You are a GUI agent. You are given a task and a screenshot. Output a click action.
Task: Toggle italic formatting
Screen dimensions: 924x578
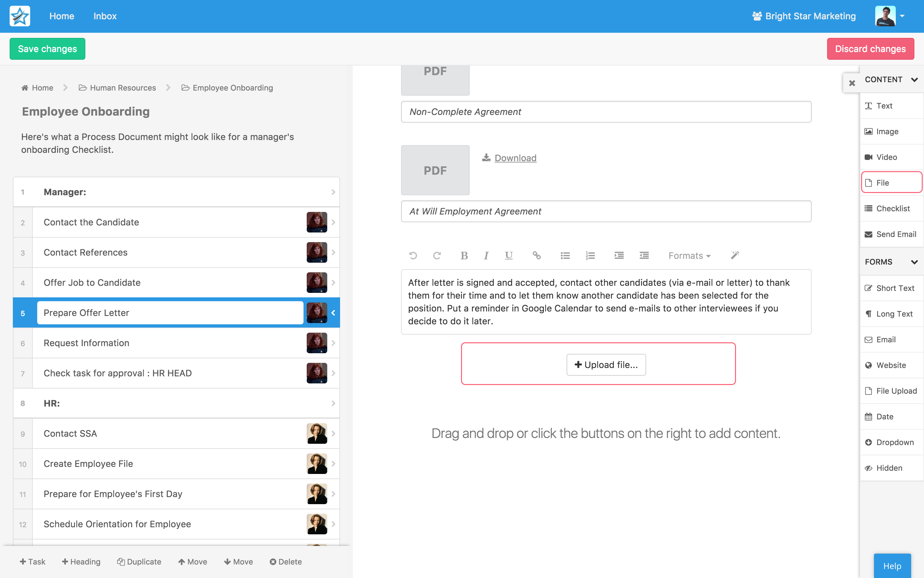click(486, 255)
